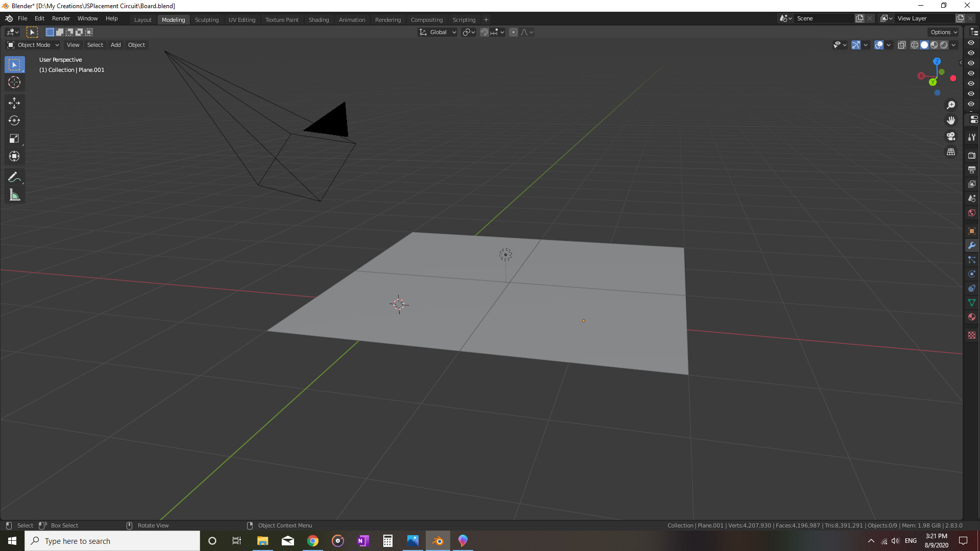Viewport: 980px width, 551px height.
Task: Open the Object Mode dropdown
Action: tap(34, 45)
